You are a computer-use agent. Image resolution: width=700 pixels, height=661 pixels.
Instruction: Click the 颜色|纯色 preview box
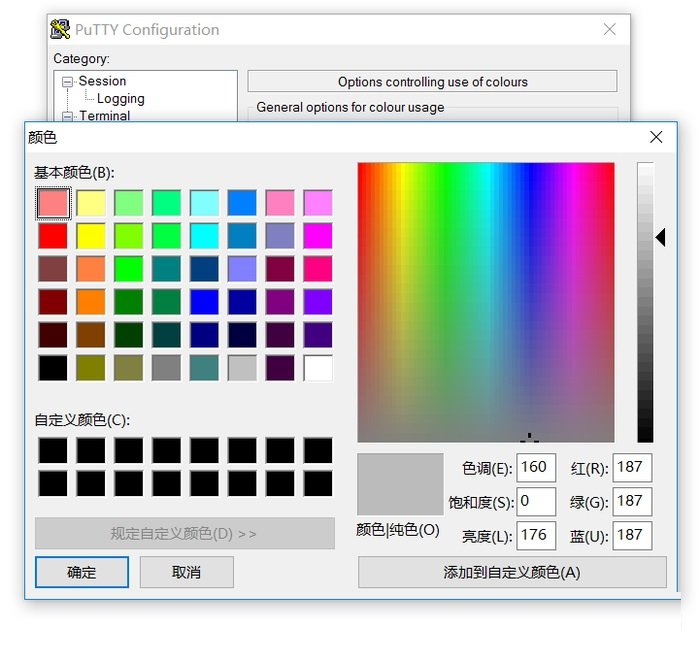400,484
